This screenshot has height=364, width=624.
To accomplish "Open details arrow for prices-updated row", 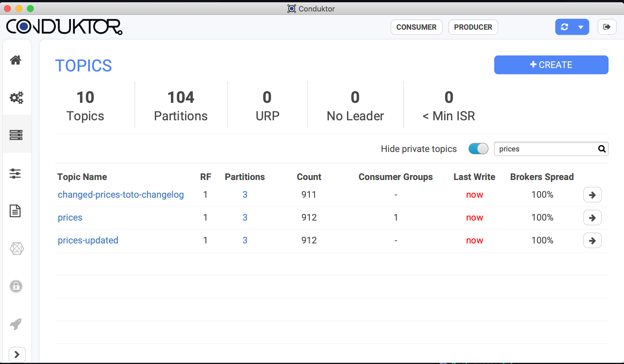I will [x=592, y=241].
